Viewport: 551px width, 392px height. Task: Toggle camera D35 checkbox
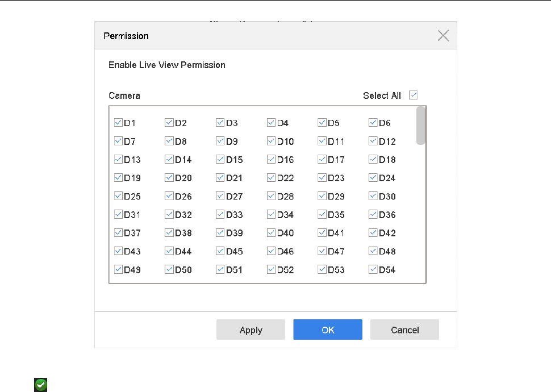(x=322, y=215)
